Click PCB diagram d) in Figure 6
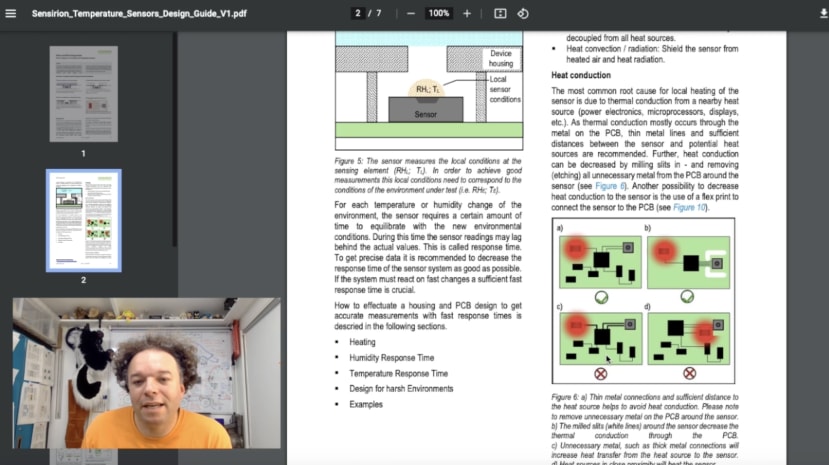829x465 pixels. click(x=688, y=339)
